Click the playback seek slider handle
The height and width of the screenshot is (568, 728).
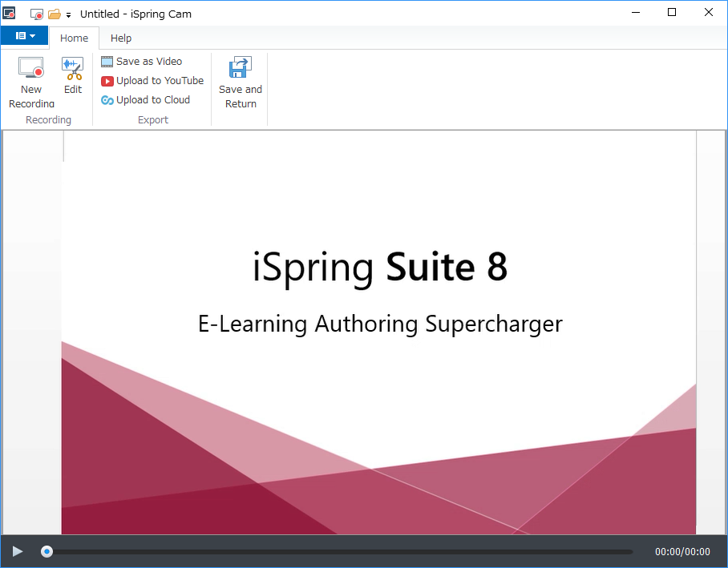point(47,551)
